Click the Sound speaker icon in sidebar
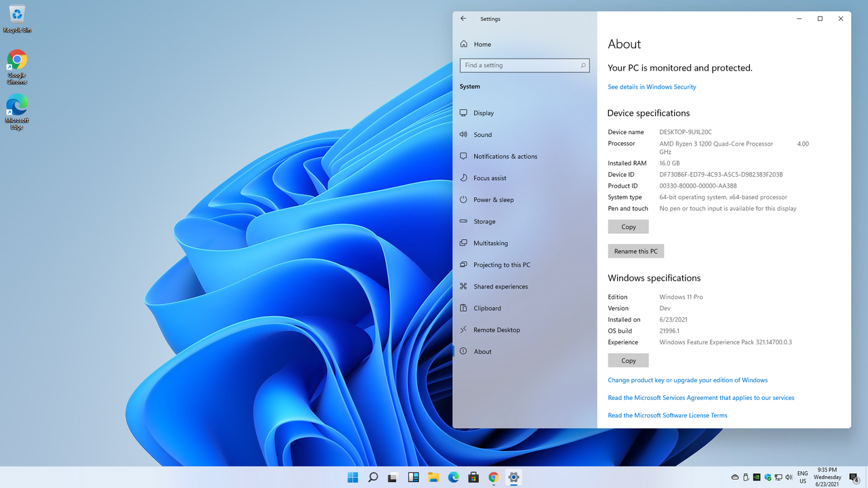 463,135
